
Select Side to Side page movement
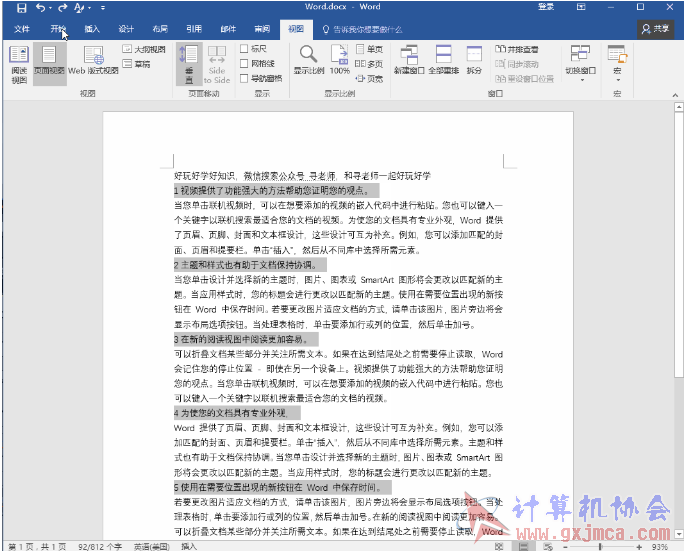coord(217,64)
